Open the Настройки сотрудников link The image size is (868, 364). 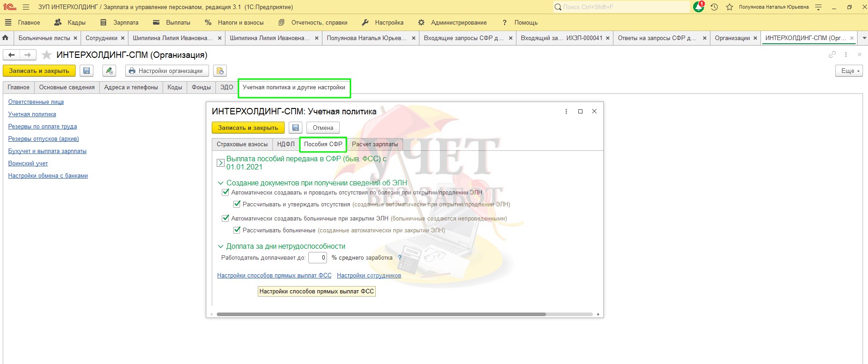point(369,276)
